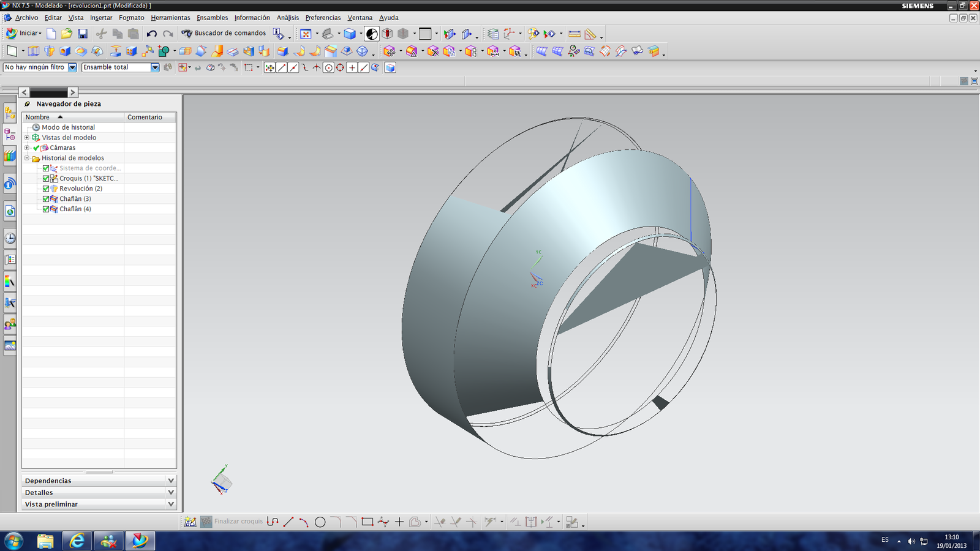The width and height of the screenshot is (980, 551).
Task: Select the Circle sketch tool
Action: click(320, 522)
